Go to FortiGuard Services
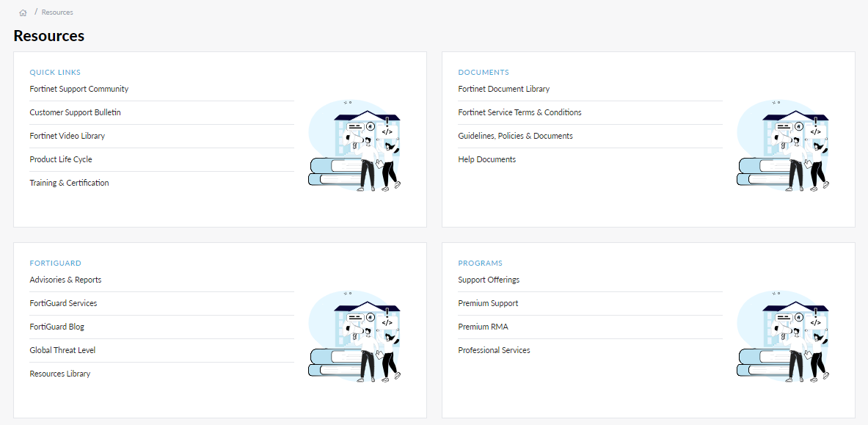The width and height of the screenshot is (868, 425). click(63, 304)
